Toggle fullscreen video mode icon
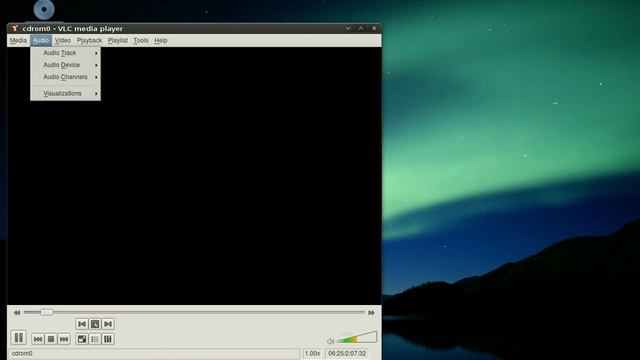Viewport: 640px width, 360px height. 82,339
